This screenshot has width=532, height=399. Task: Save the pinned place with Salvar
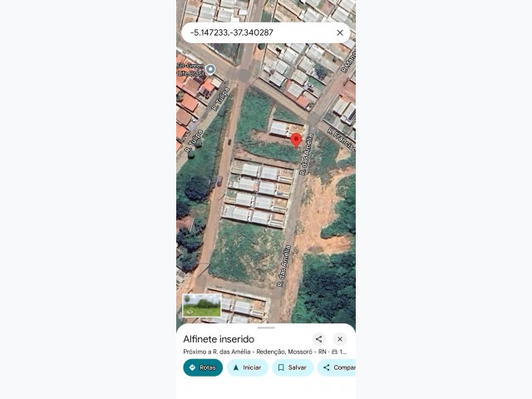click(292, 367)
